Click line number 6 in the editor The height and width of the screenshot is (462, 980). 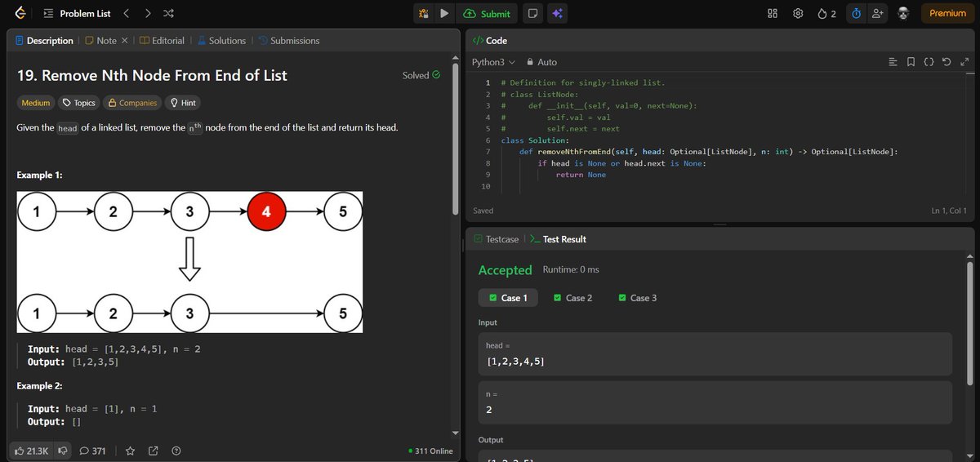pos(487,140)
